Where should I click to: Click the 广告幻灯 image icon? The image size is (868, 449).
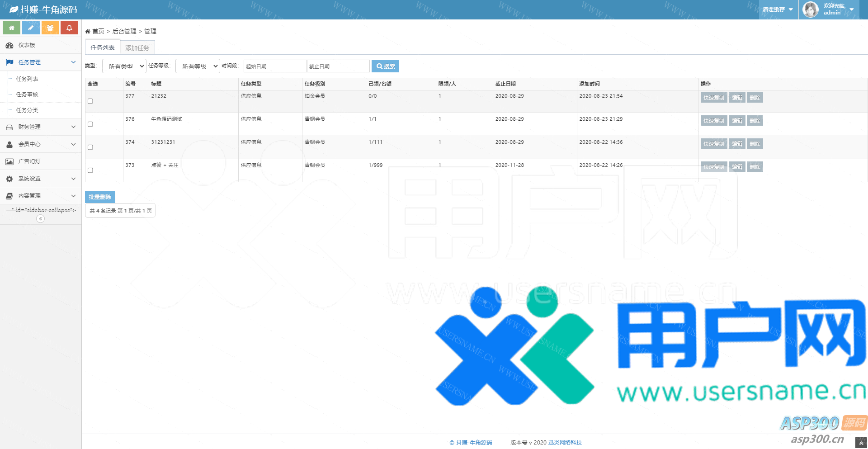tap(9, 161)
